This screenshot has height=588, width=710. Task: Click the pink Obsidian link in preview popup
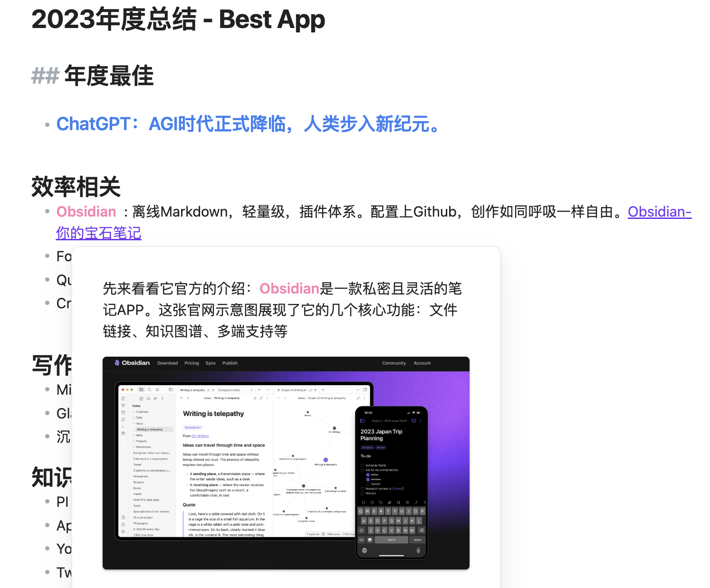pos(289,289)
